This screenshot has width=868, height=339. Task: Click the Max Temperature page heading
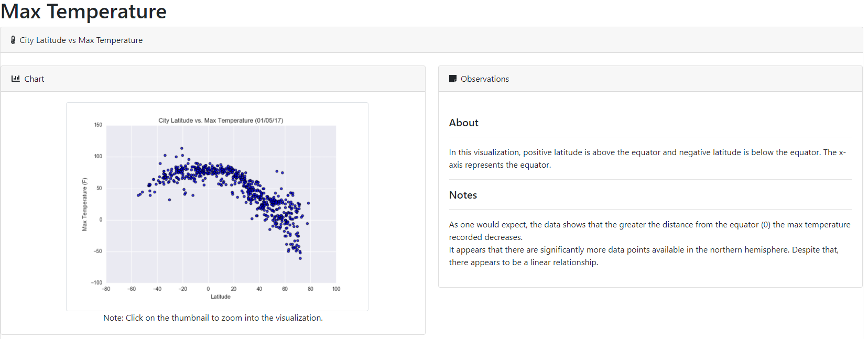pos(84,11)
